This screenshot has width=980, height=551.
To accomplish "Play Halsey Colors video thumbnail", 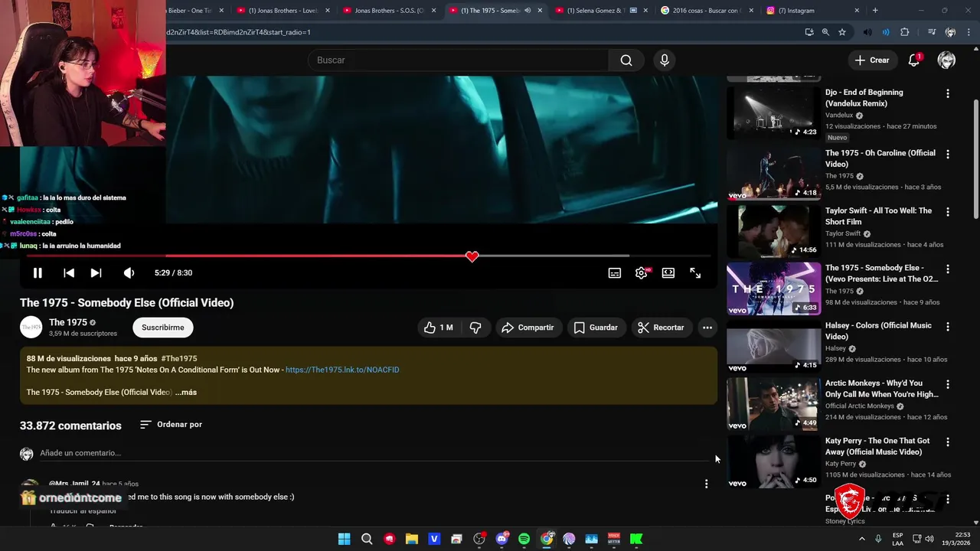I will click(773, 346).
